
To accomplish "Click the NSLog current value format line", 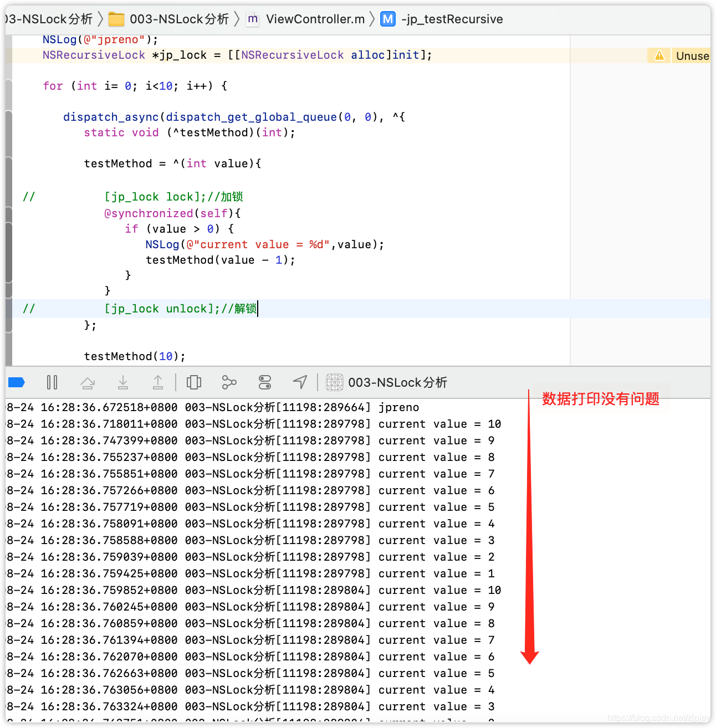I will point(264,244).
